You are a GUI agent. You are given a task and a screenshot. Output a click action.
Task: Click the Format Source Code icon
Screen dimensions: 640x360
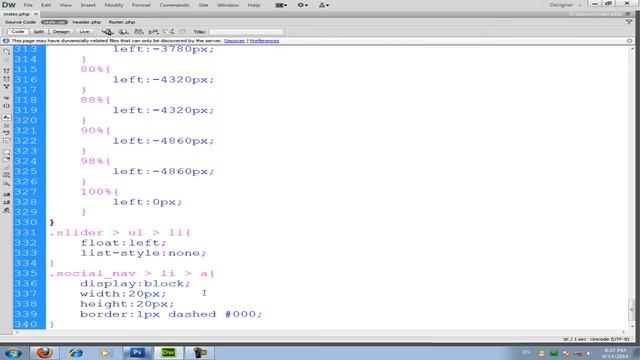click(6, 211)
